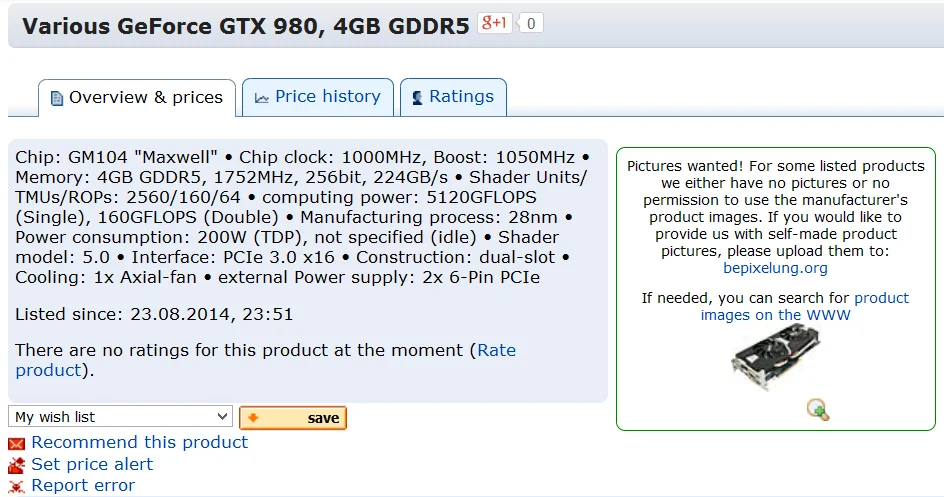Click the Rate product link

click(x=266, y=360)
